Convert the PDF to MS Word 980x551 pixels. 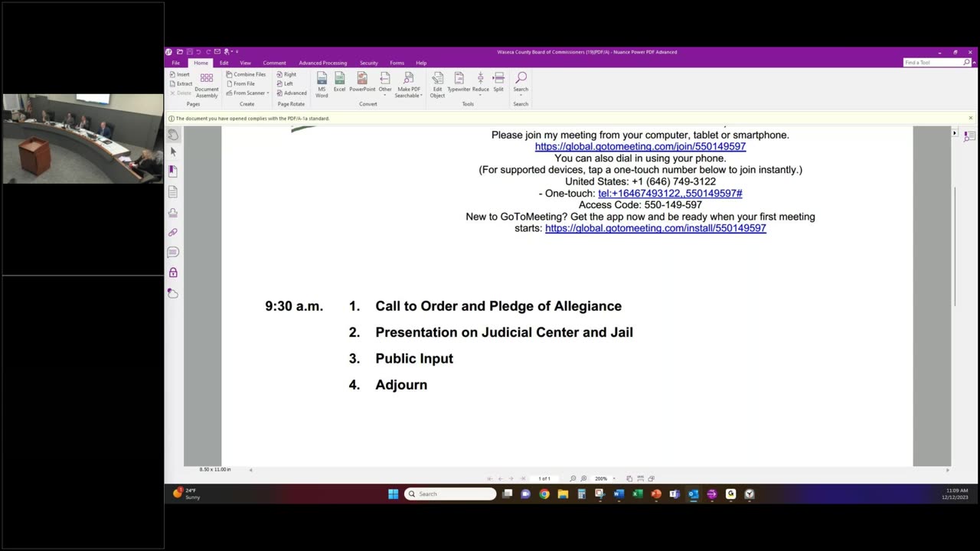tap(322, 85)
